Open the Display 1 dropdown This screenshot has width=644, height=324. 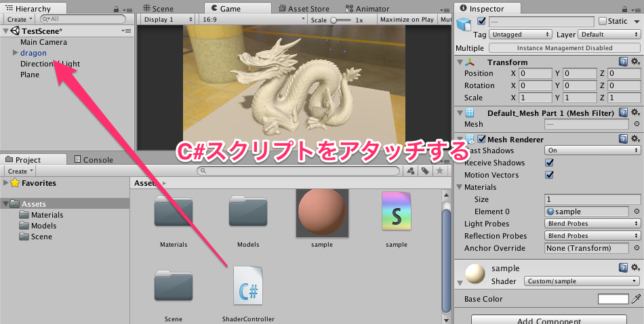click(x=168, y=19)
